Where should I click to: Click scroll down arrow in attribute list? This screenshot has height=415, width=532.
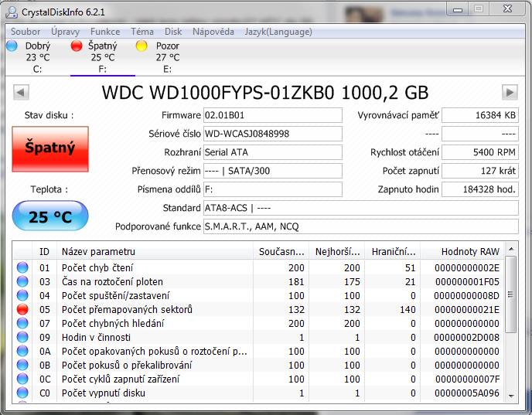pyautogui.click(x=511, y=396)
